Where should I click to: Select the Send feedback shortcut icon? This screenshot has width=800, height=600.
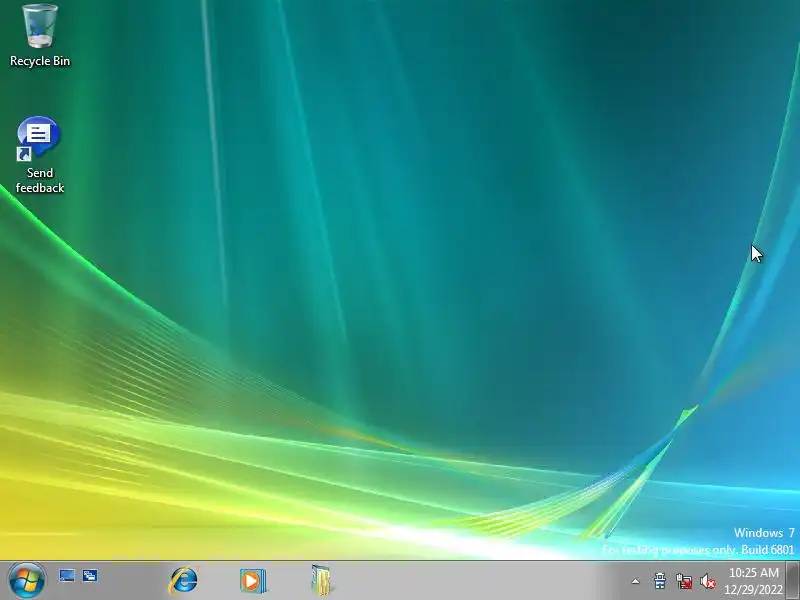coord(39,155)
